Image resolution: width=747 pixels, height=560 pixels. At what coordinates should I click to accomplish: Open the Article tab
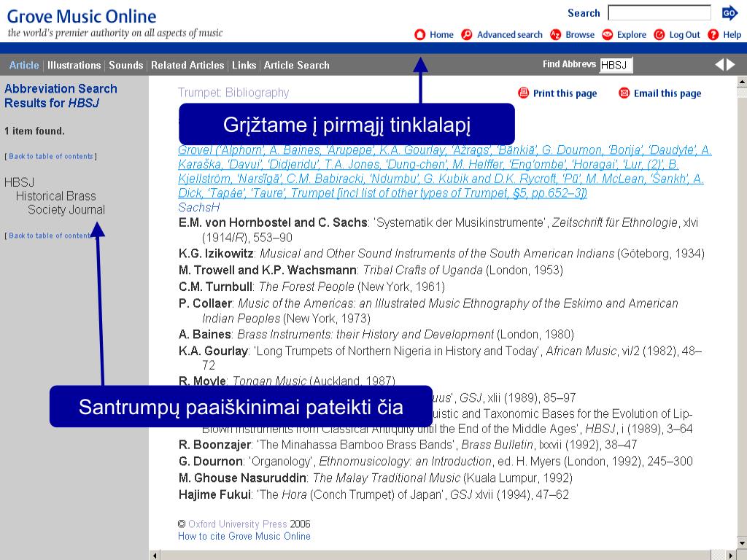[x=24, y=65]
